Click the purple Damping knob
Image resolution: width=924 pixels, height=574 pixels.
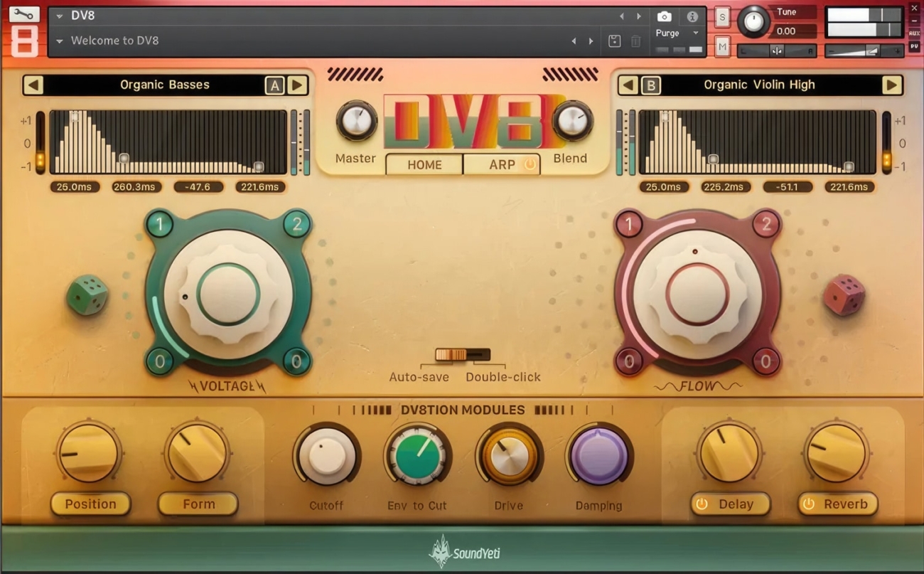[x=599, y=456]
